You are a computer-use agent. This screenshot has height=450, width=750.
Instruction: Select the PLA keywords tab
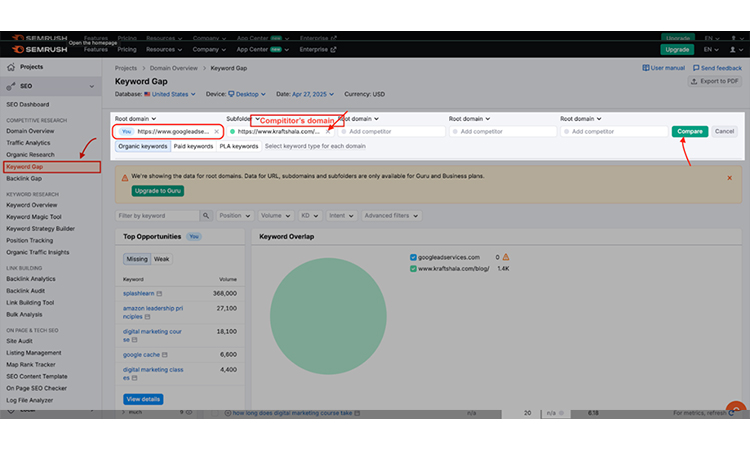(x=239, y=146)
